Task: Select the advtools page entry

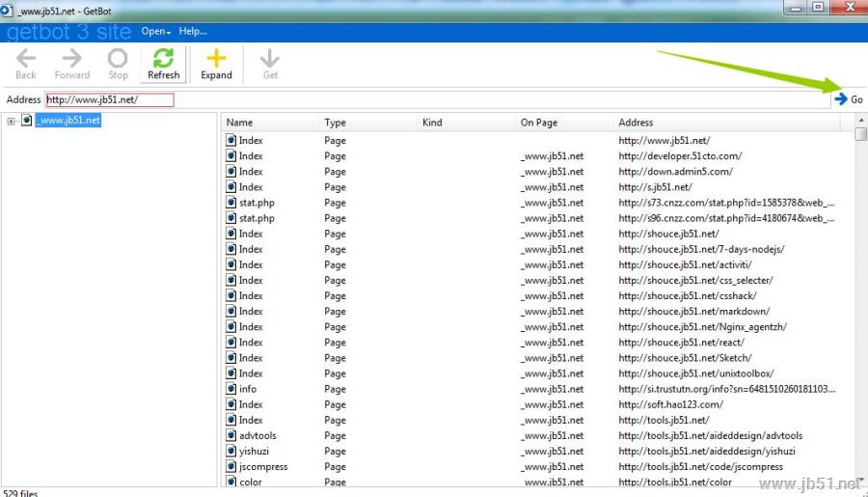Action: 257,435
